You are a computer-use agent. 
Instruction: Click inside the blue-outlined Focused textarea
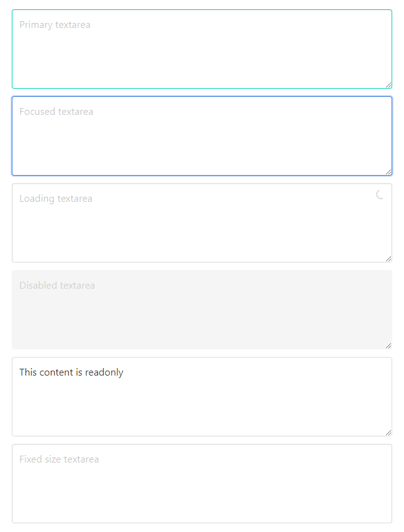(202, 136)
